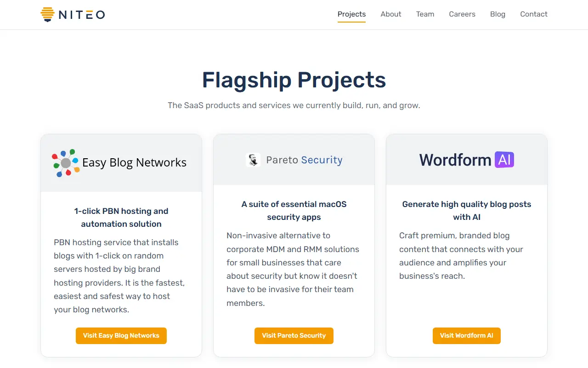Click "Generate high quality blog posts with AI"
This screenshot has width=588, height=368.
tap(467, 211)
